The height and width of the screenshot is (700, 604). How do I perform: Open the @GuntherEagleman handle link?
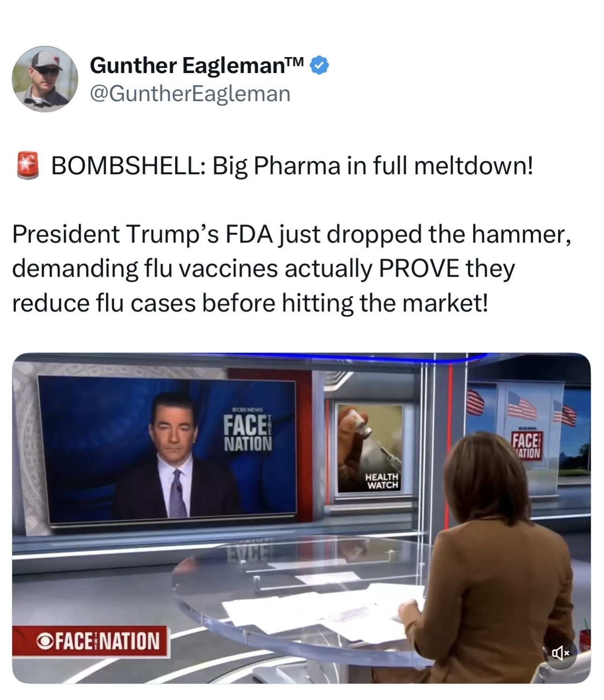[190, 94]
